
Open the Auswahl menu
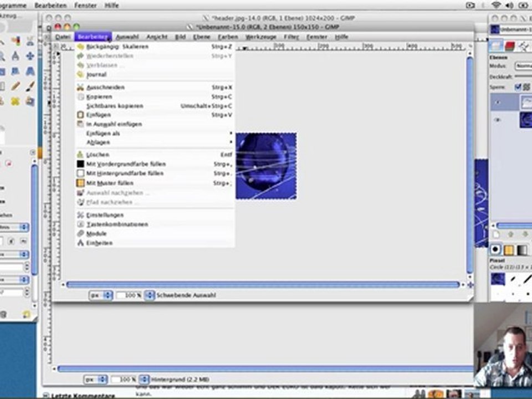pyautogui.click(x=127, y=37)
